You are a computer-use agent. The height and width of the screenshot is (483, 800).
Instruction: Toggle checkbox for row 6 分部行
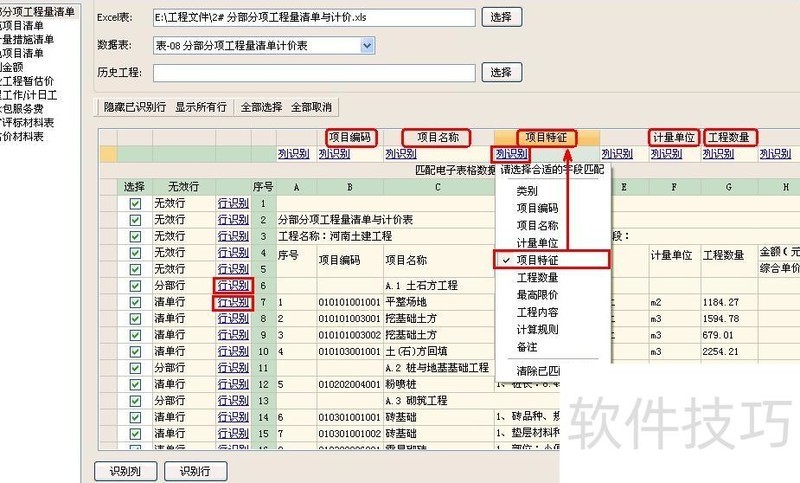click(x=135, y=286)
